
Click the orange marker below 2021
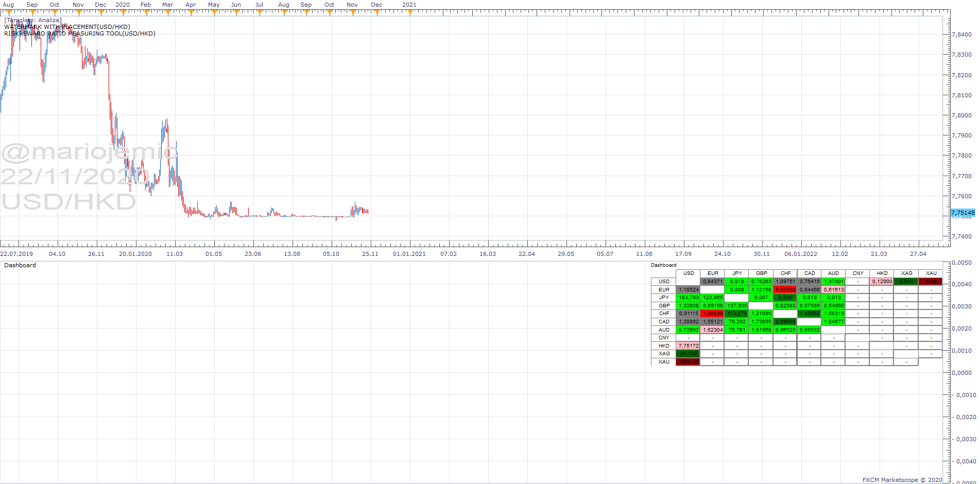point(410,12)
